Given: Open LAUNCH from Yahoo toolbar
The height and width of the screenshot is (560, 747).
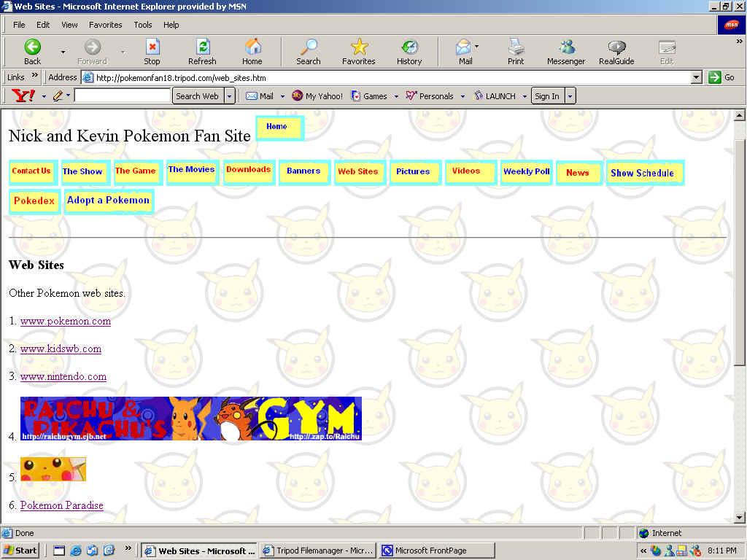Looking at the screenshot, I should click(x=495, y=96).
